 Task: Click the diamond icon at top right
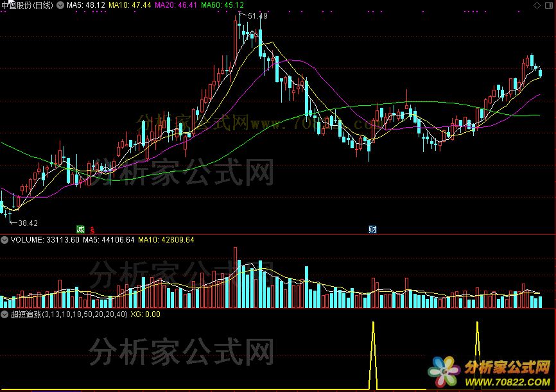coord(537,5)
